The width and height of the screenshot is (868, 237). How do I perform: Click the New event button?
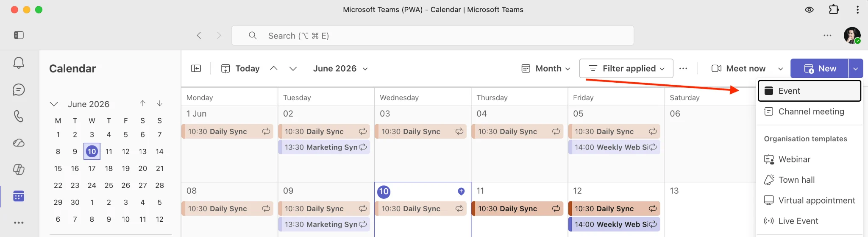[819, 68]
